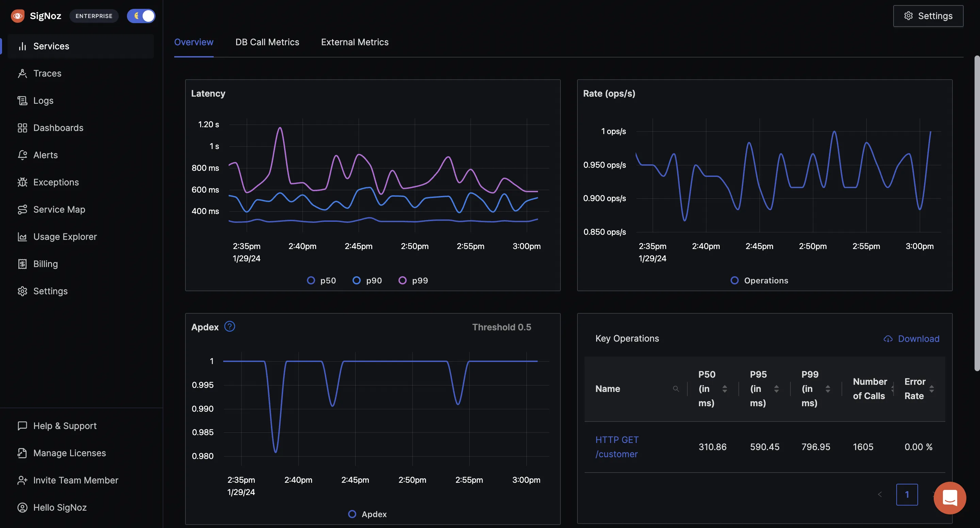Image resolution: width=980 pixels, height=528 pixels.
Task: Open Usage Explorer from sidebar
Action: coord(65,236)
